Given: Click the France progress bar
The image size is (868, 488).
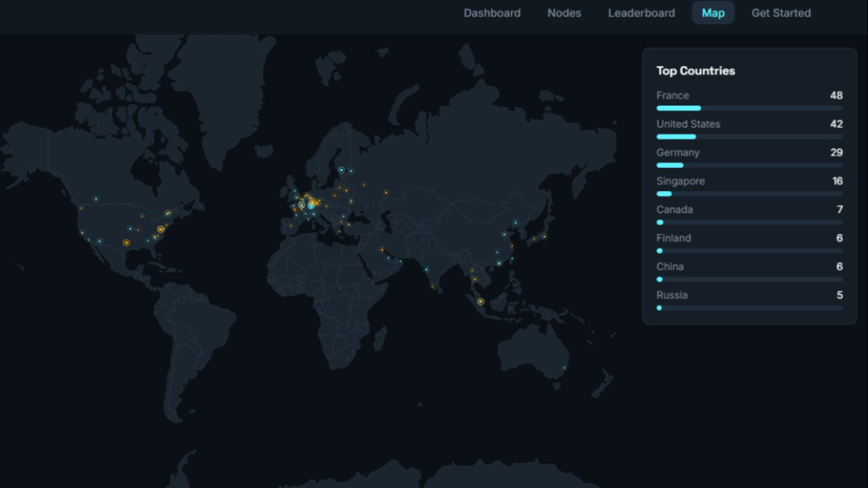Looking at the screenshot, I should click(749, 108).
